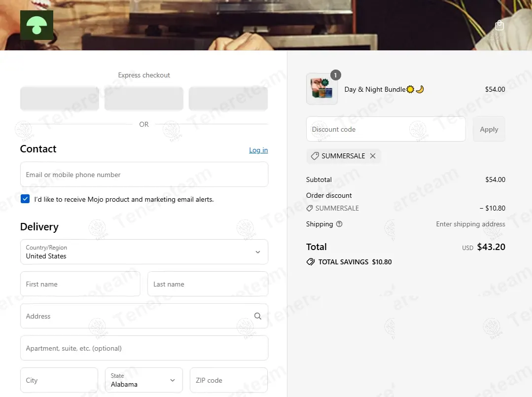Screen dimensions: 532x397
Task: Click the first express checkout button
Action: pyautogui.click(x=59, y=99)
